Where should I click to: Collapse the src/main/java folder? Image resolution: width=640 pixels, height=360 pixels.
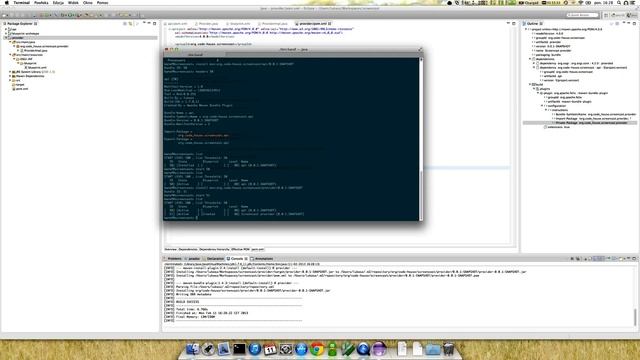click(10, 42)
